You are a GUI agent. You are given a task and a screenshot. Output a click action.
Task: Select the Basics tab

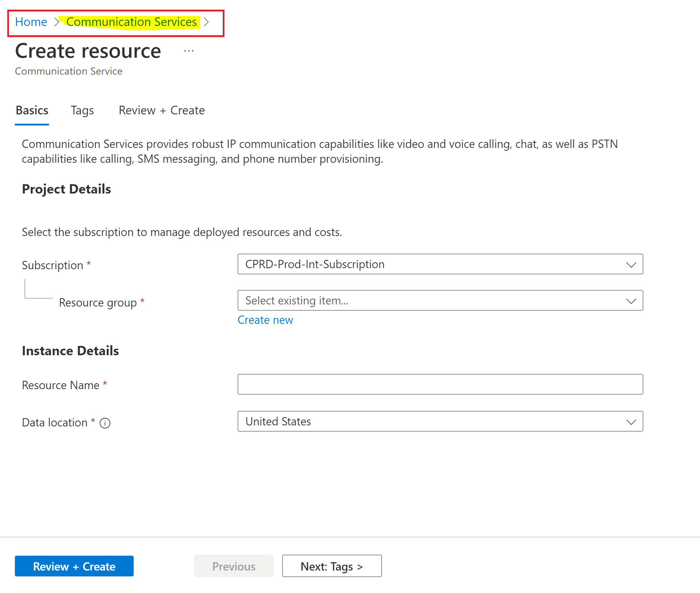[x=32, y=110]
